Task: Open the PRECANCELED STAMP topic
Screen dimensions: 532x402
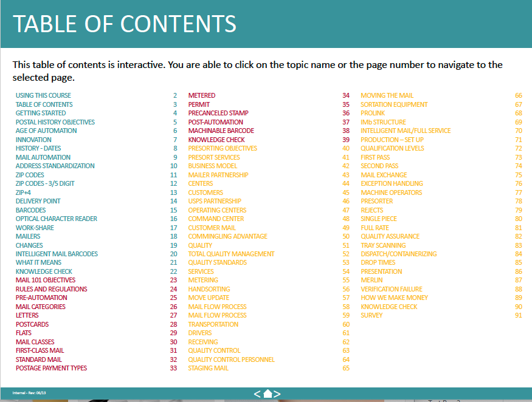Action: pyautogui.click(x=218, y=113)
